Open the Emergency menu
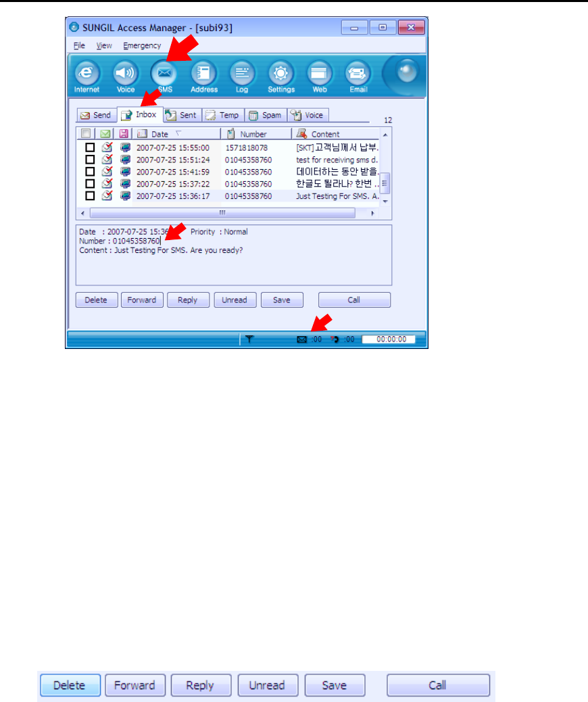 142,46
